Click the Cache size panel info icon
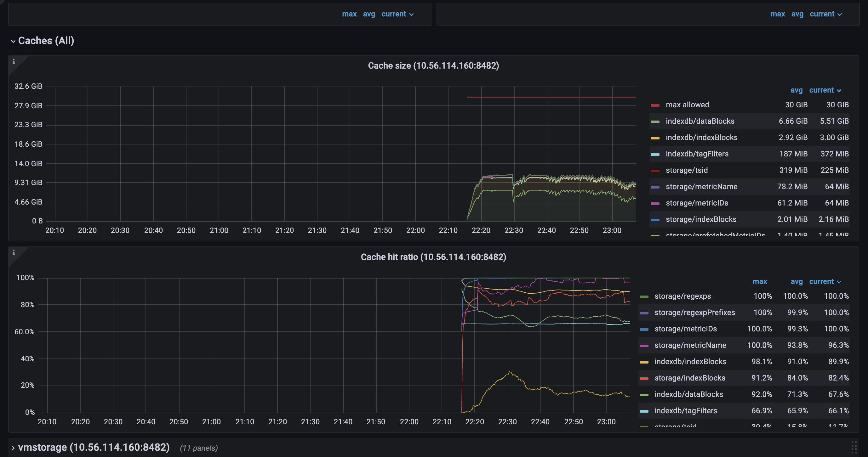Screen dimensions: 868x457 click(14, 62)
